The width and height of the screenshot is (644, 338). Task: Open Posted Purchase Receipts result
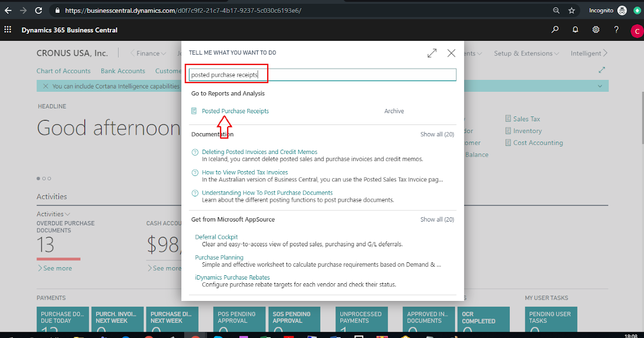point(235,111)
